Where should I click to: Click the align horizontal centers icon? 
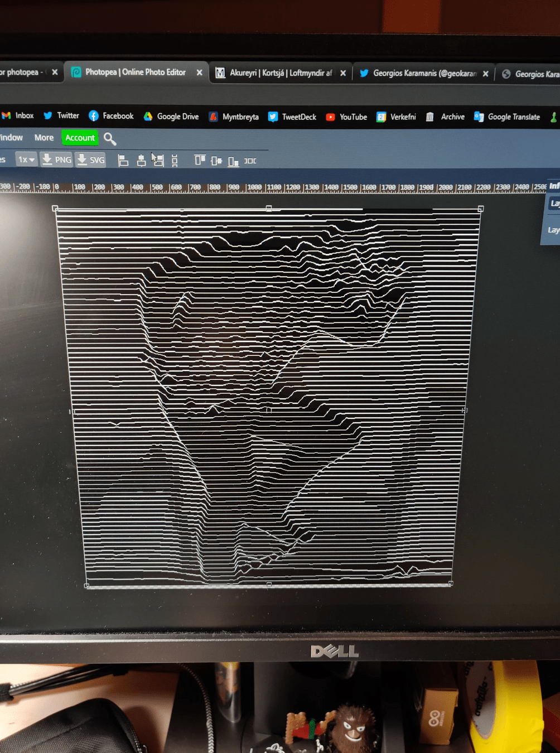click(141, 161)
